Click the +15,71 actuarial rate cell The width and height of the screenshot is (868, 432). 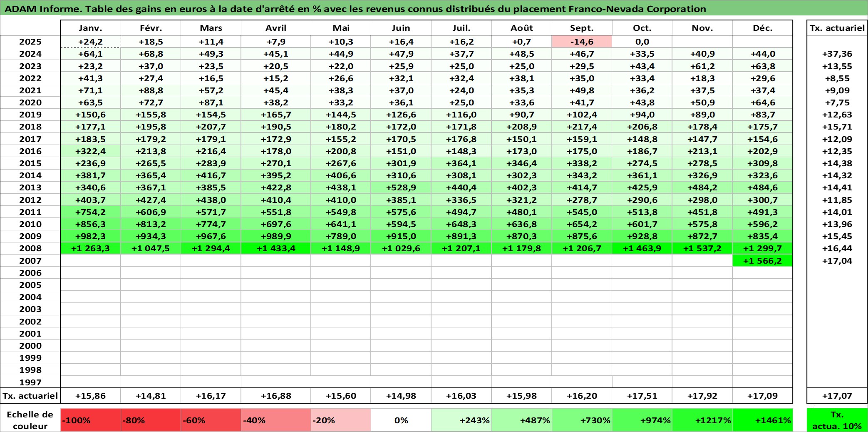point(837,127)
